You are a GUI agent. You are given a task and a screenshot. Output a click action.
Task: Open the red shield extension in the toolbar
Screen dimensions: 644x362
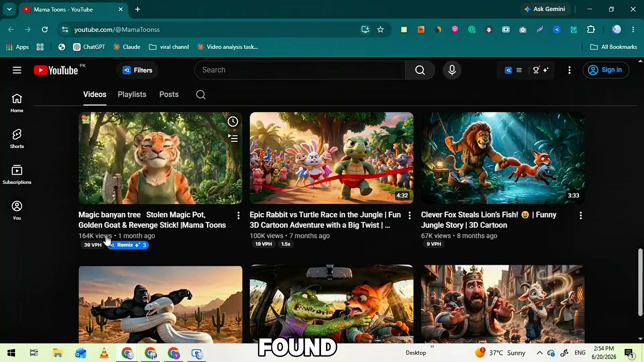tap(455, 30)
